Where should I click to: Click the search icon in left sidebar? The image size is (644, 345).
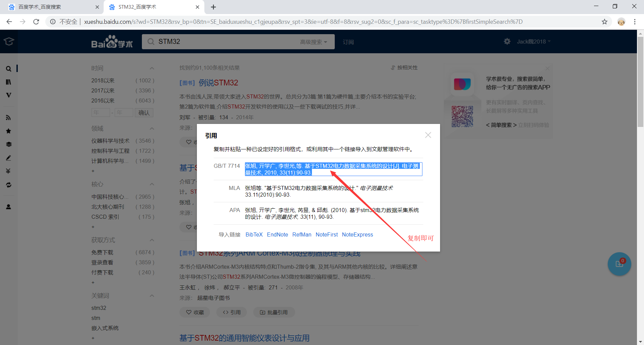(x=9, y=69)
